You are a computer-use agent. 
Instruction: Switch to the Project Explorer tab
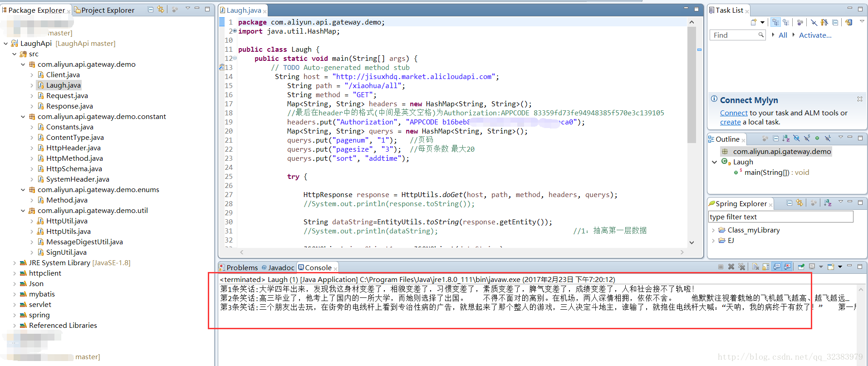104,10
